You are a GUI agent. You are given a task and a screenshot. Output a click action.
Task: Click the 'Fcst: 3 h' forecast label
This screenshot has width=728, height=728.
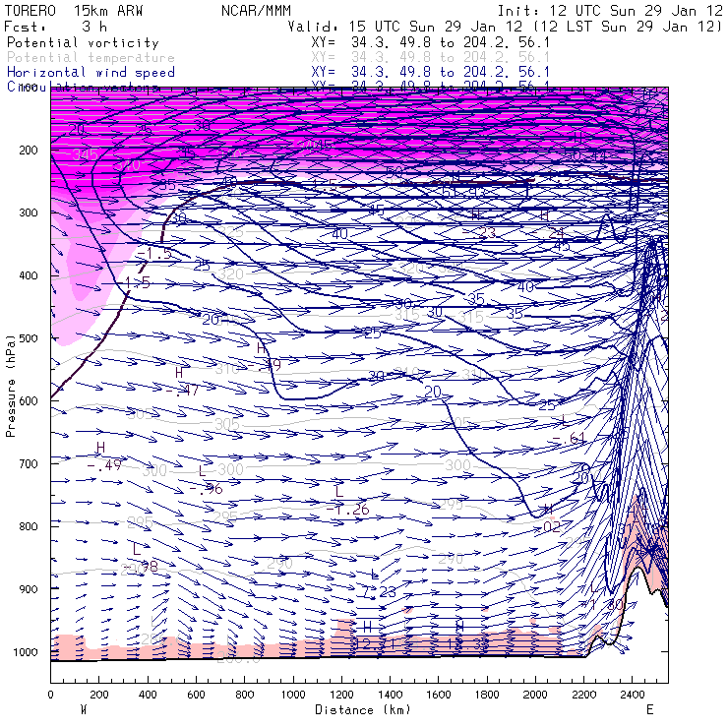point(56,27)
